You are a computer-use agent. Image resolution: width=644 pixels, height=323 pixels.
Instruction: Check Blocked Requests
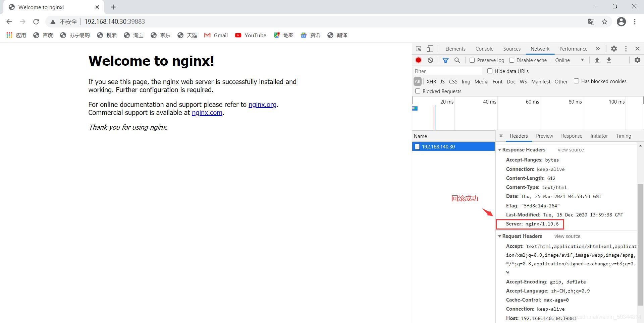pos(418,91)
